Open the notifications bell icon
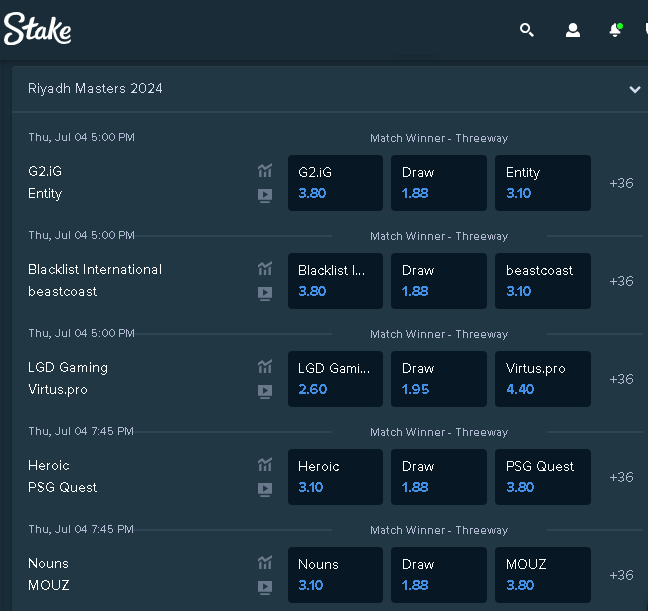Viewport: 648px width, 611px height. (x=616, y=30)
